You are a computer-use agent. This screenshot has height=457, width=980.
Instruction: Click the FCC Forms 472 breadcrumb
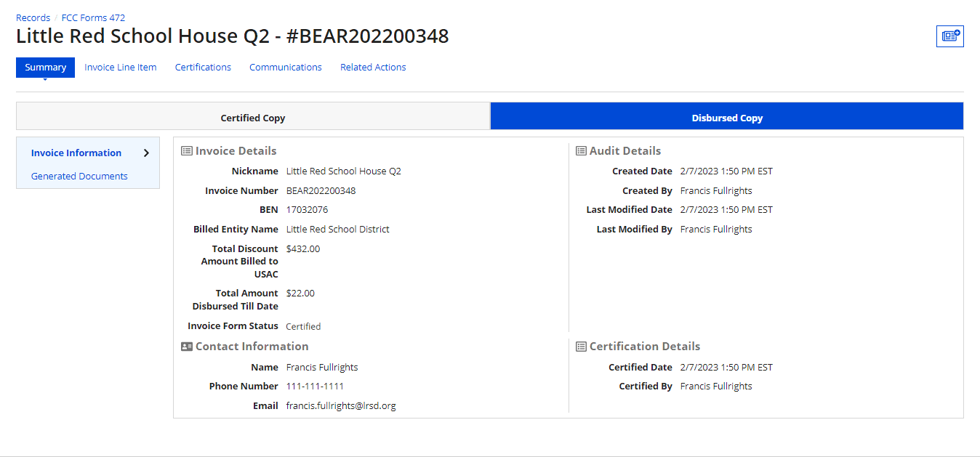coord(93,17)
